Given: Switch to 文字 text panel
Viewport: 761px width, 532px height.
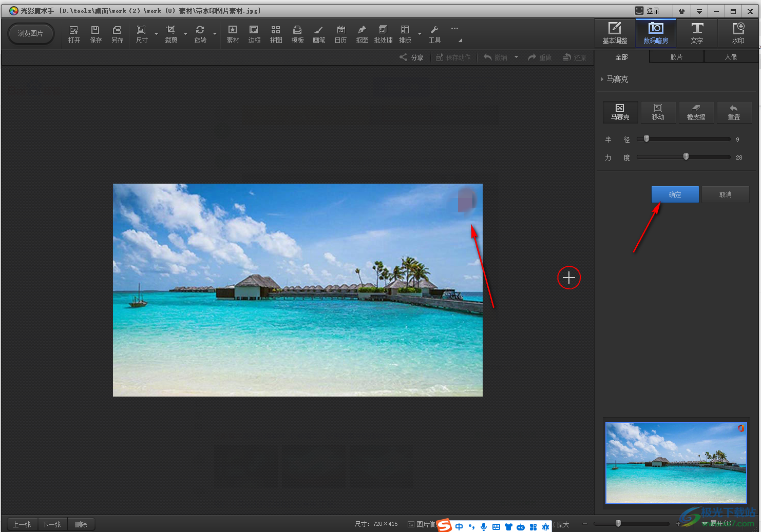Looking at the screenshot, I should tap(697, 33).
